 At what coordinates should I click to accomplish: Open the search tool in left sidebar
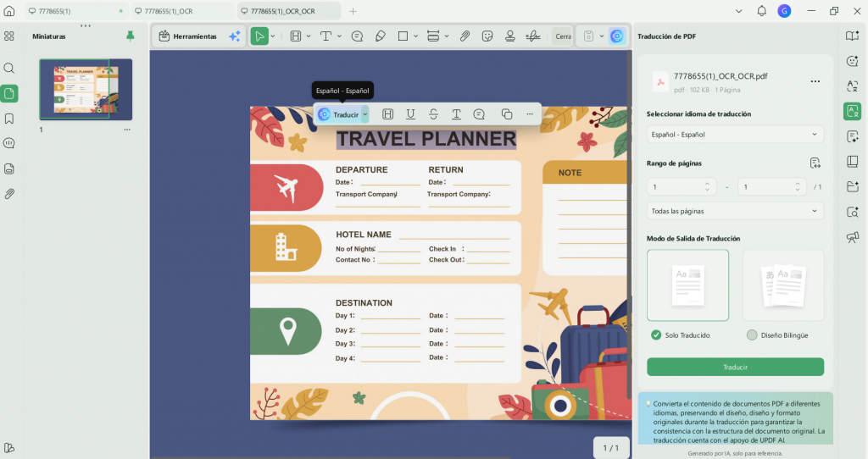pos(8,68)
